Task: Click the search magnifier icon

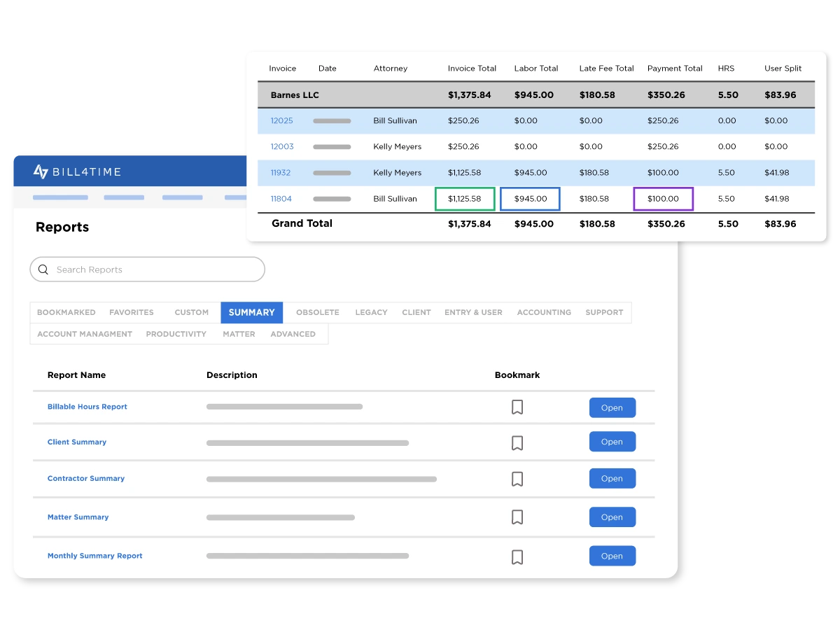Action: tap(43, 269)
